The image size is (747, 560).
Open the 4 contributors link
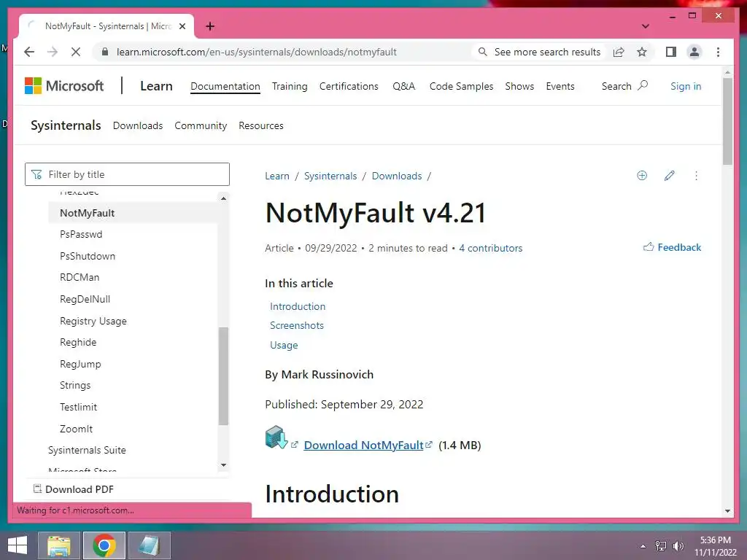click(x=491, y=248)
